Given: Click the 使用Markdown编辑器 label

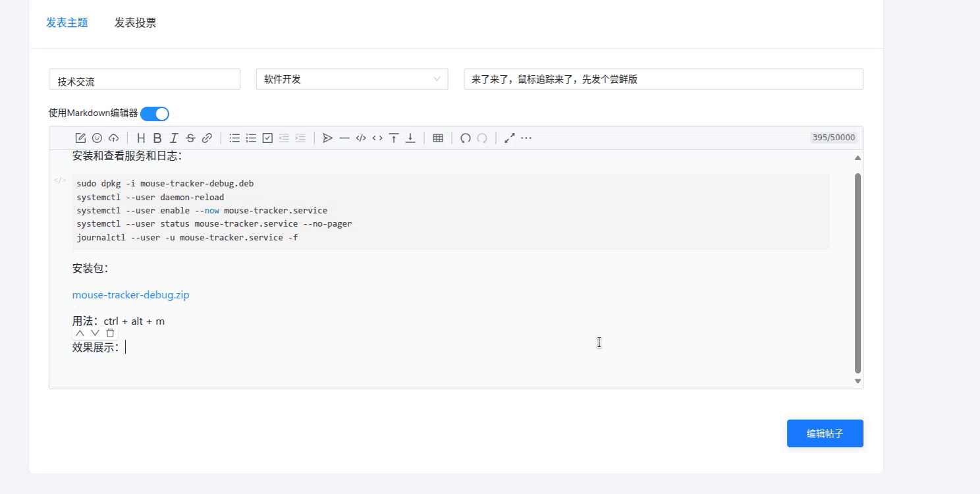Looking at the screenshot, I should tap(94, 113).
